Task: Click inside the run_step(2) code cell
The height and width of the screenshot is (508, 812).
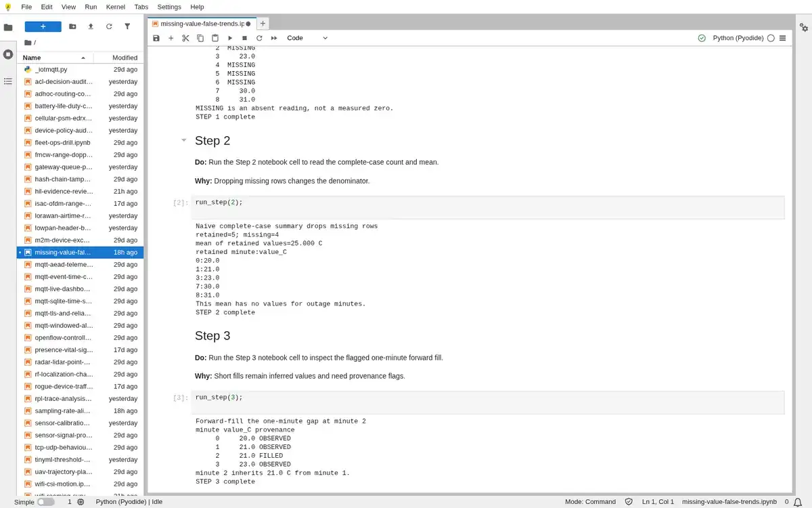Action: (487, 207)
